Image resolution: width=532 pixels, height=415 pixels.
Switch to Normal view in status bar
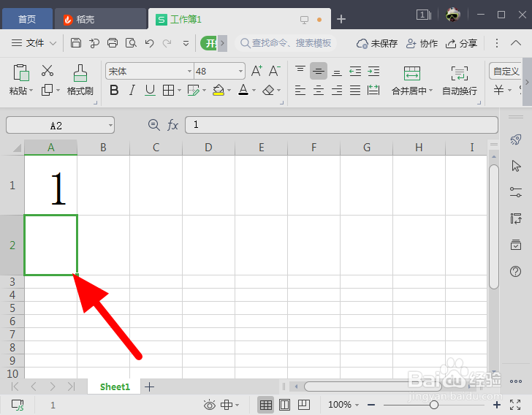coord(266,405)
